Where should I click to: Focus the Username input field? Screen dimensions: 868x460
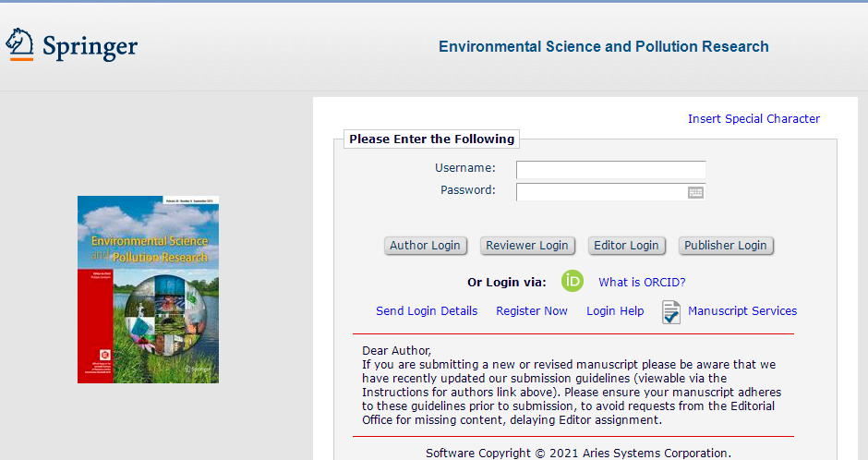point(610,169)
